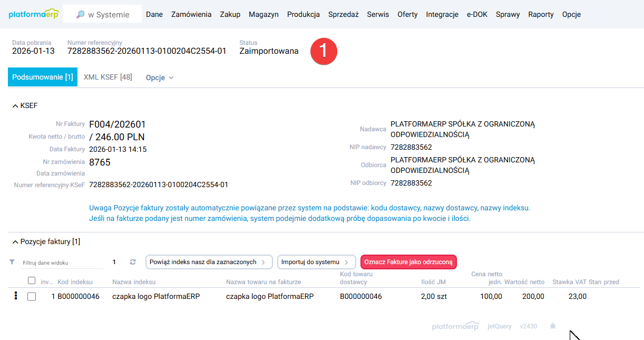Open the filter icon beside Filtruj dane widoku
This screenshot has width=644, height=340.
tap(11, 262)
